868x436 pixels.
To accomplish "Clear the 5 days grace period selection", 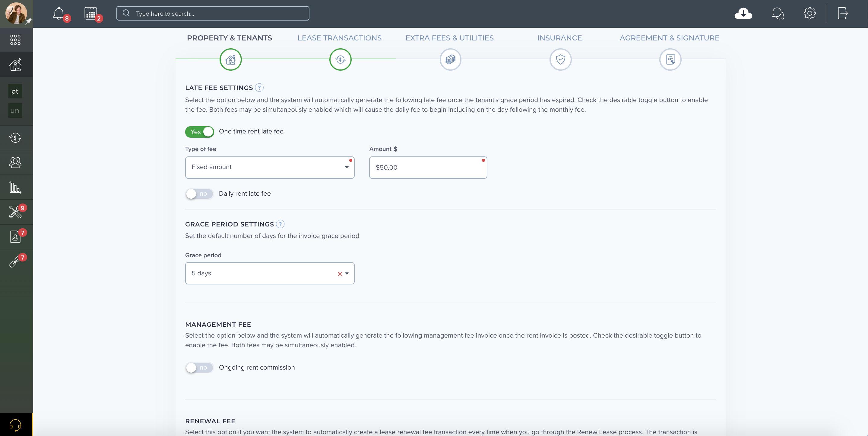I will point(340,274).
